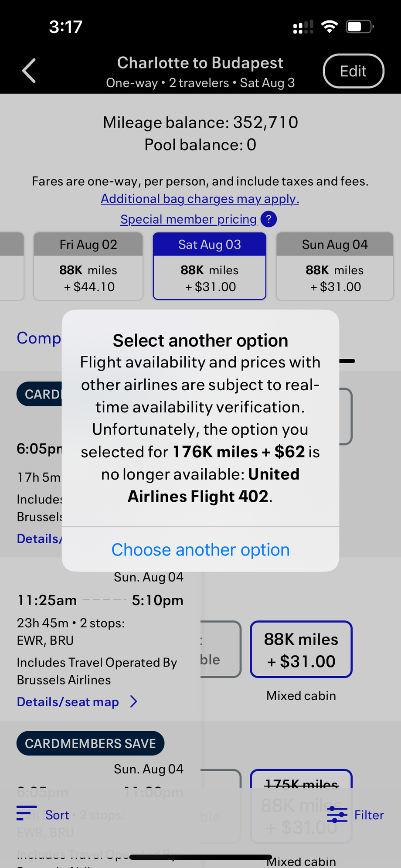This screenshot has width=401, height=868.
Task: Open the special member pricing help icon
Action: click(268, 219)
